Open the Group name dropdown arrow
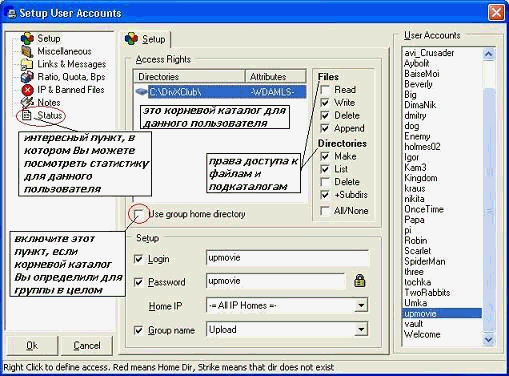The width and height of the screenshot is (509, 376). pyautogui.click(x=361, y=329)
